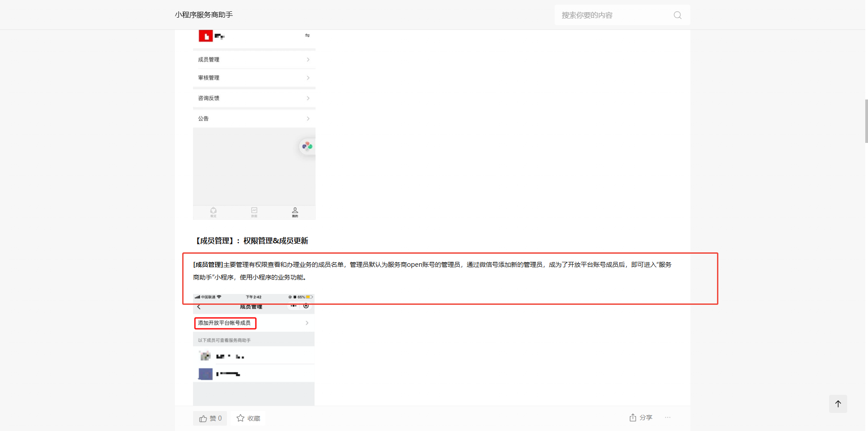Expand the 添加开放平台帐号成员 row chevron
This screenshot has height=431, width=868.
(x=307, y=323)
